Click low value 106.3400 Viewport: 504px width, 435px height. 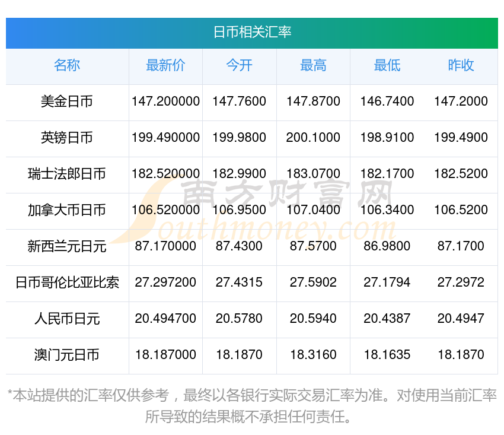pyautogui.click(x=387, y=210)
